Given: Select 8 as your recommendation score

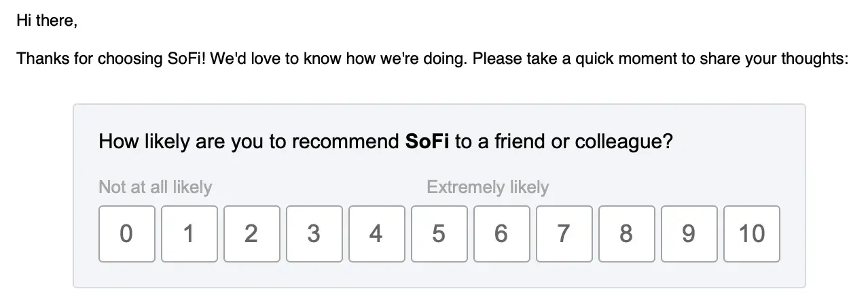Looking at the screenshot, I should click(626, 234).
